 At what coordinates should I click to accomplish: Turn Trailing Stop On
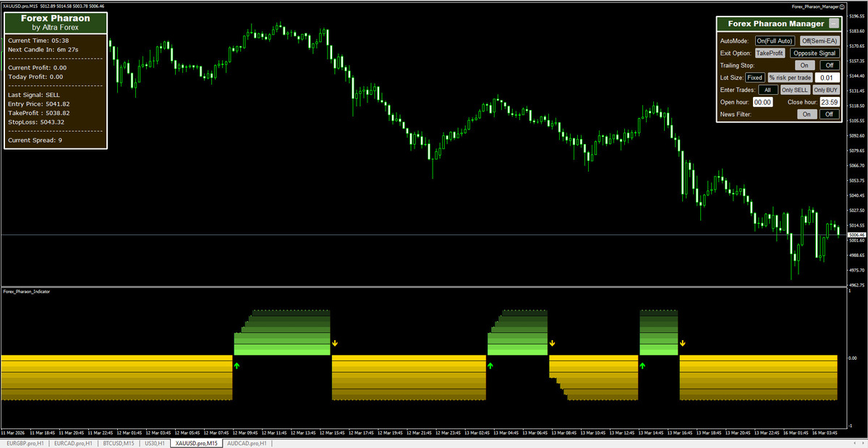[x=801, y=65]
